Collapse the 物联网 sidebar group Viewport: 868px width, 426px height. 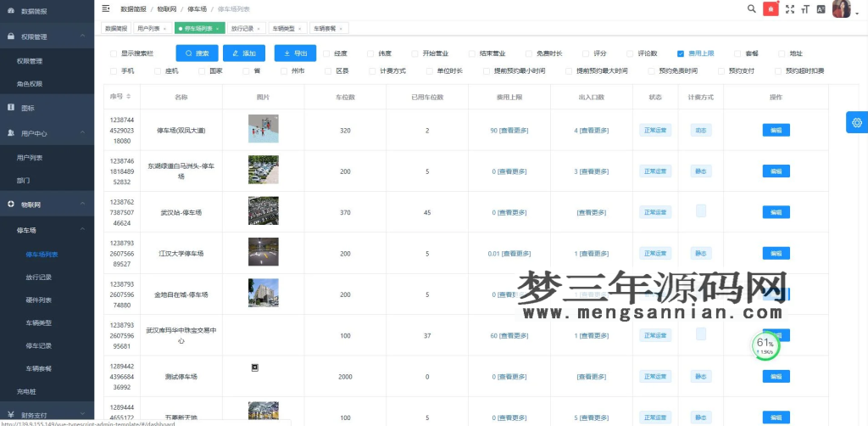[47, 205]
